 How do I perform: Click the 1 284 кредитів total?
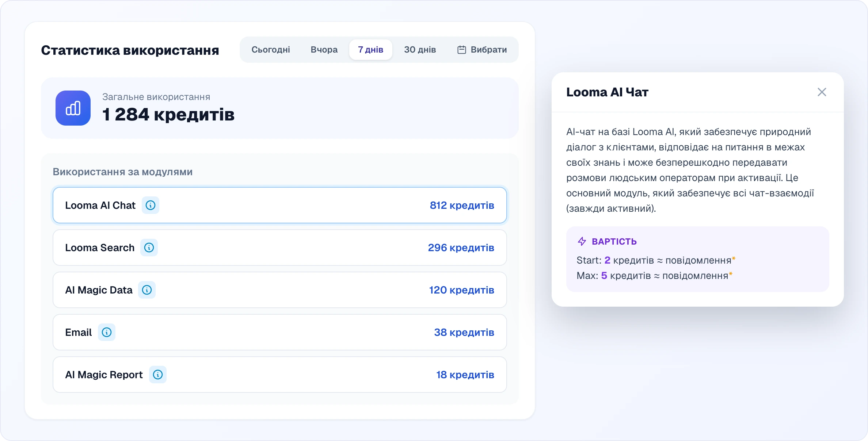(x=168, y=114)
